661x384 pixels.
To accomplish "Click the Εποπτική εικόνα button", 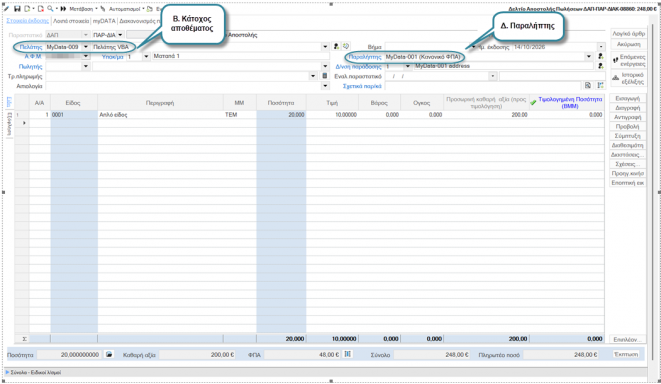I will pos(627,183).
